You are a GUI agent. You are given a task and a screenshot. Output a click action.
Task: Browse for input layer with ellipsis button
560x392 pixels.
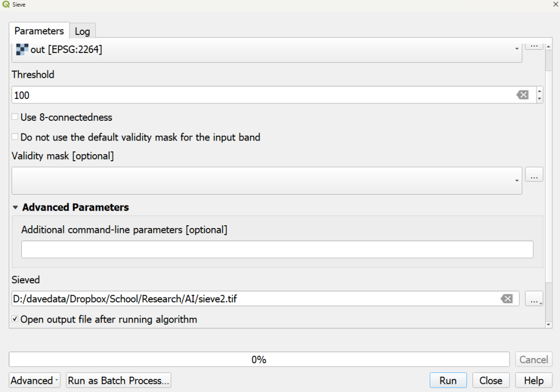pyautogui.click(x=534, y=45)
